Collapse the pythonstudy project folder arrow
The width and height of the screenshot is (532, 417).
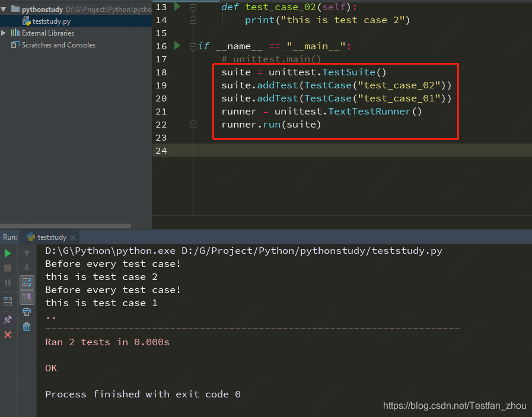tap(4, 9)
